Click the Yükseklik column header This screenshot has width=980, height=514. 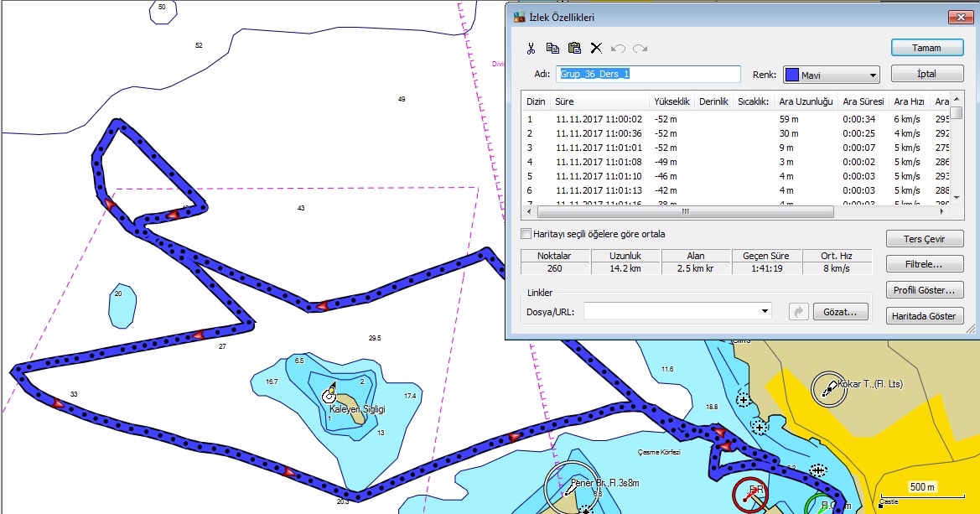671,101
